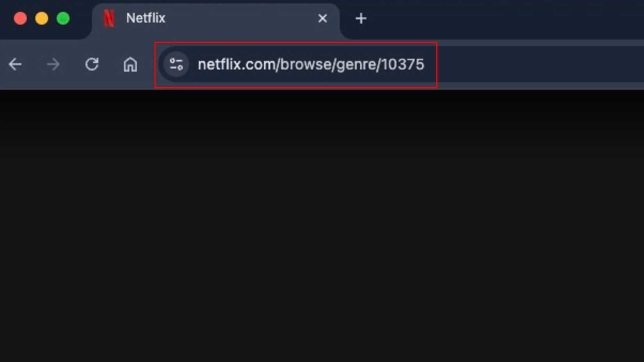Click the Netflix favicon on the tab

pyautogui.click(x=109, y=18)
